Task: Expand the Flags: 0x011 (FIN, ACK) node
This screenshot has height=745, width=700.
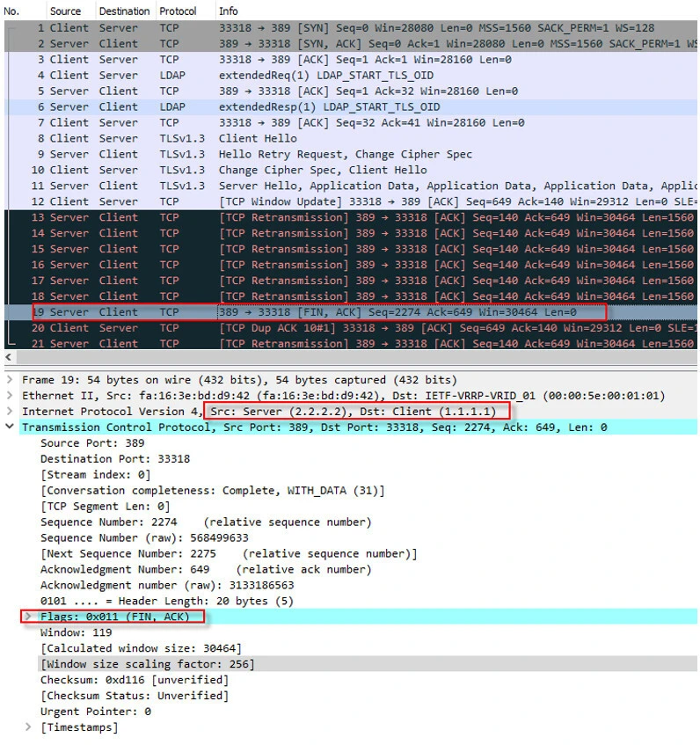Action: pos(28,617)
